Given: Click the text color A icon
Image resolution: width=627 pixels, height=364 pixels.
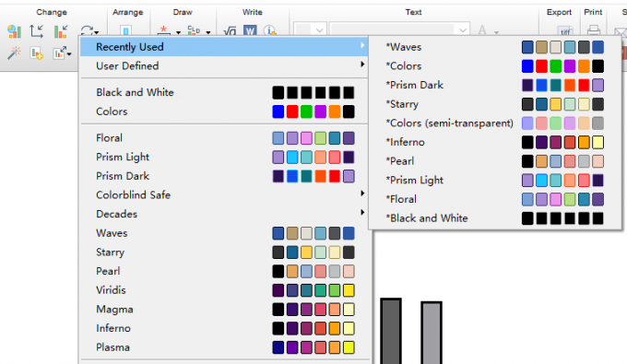Looking at the screenshot, I should (482, 30).
